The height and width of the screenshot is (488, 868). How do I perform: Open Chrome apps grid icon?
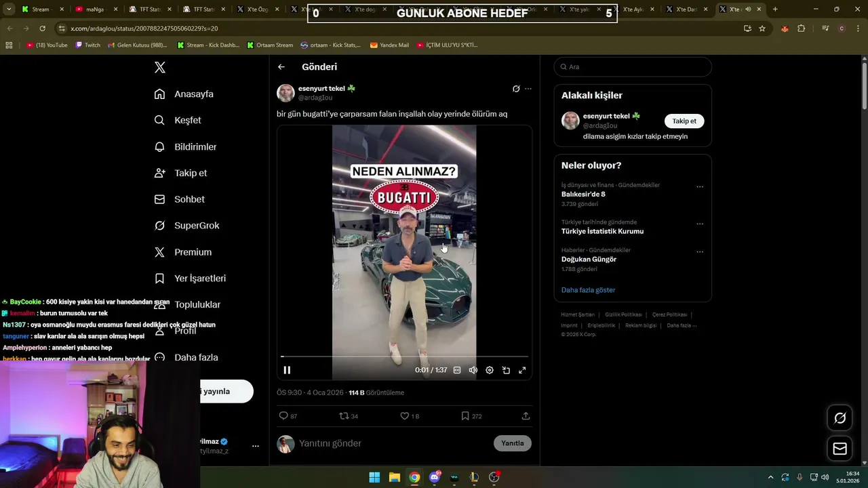pos(9,45)
